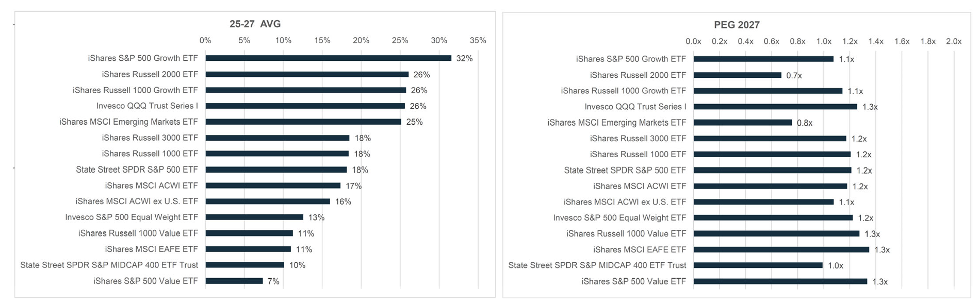The width and height of the screenshot is (980, 304).
Task: Select the 32% data label
Action: click(x=464, y=59)
